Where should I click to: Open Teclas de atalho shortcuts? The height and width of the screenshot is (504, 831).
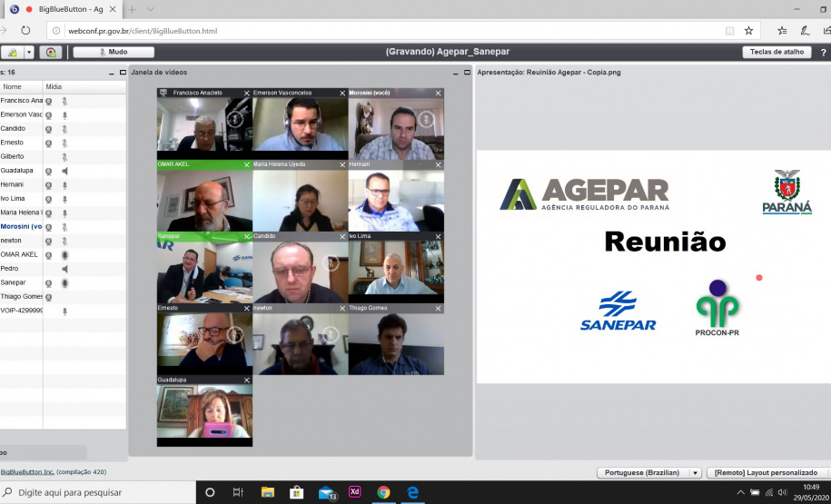(777, 52)
